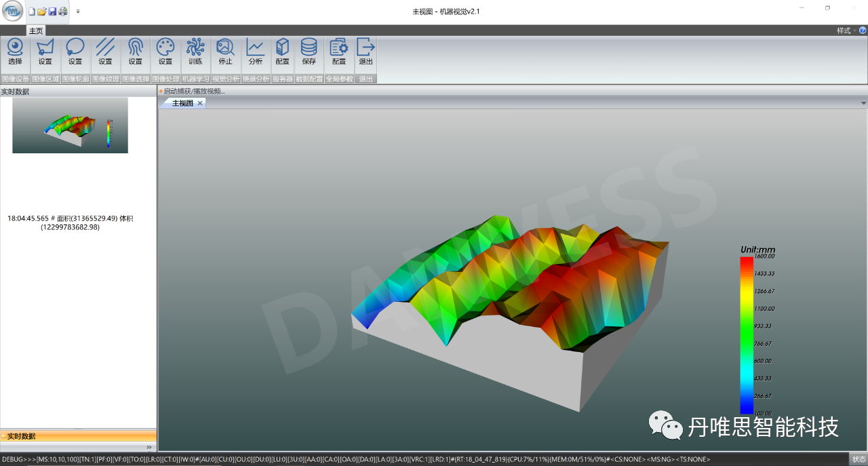Click 分析 chart icon in 烧录分析 group

point(256,52)
